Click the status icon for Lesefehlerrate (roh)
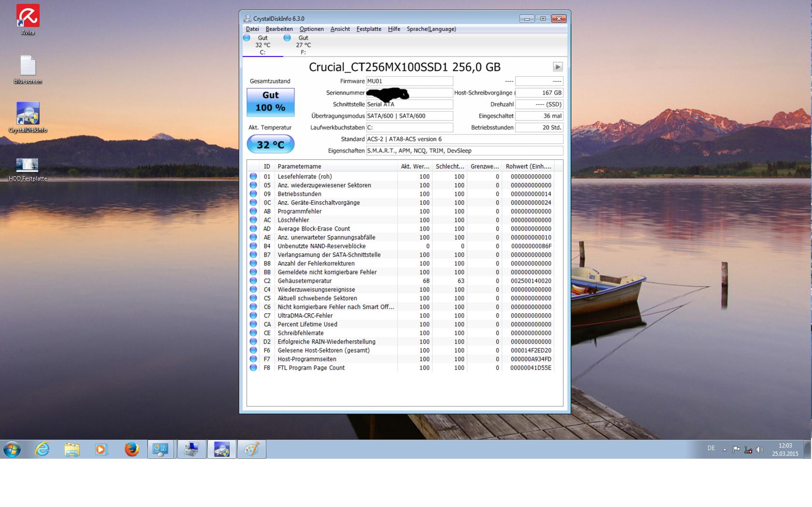The image size is (812, 507). [x=253, y=176]
